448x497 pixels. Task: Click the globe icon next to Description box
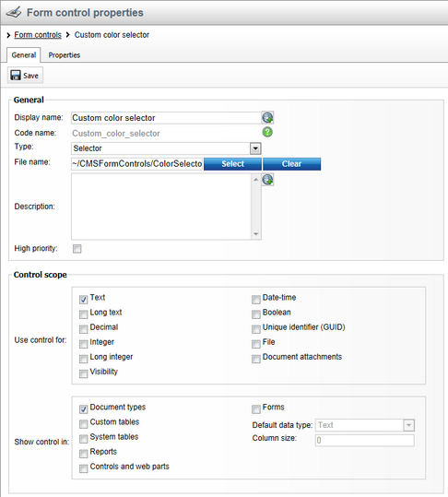coord(267,180)
